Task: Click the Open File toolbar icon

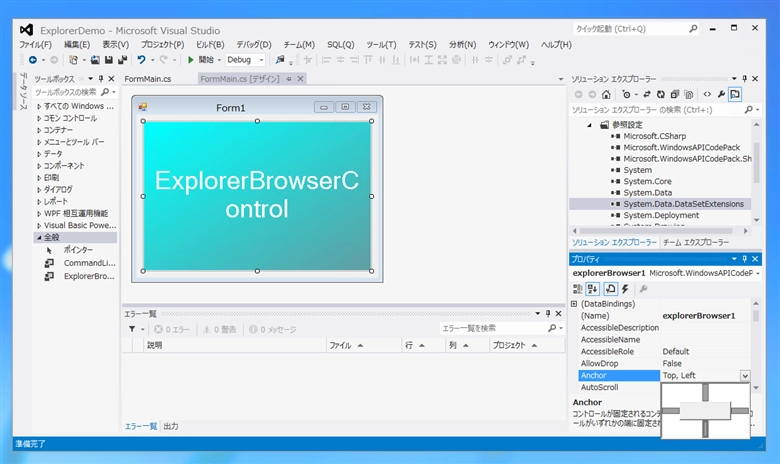Action: (95, 60)
